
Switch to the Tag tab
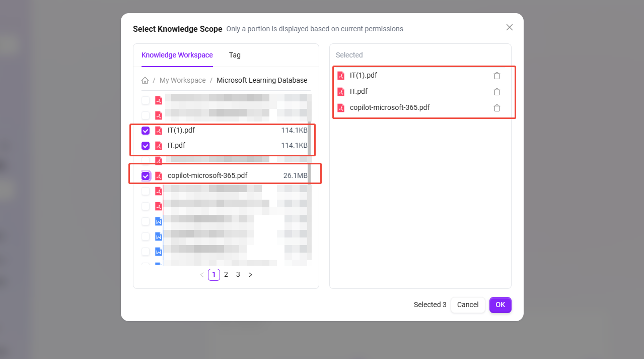235,55
